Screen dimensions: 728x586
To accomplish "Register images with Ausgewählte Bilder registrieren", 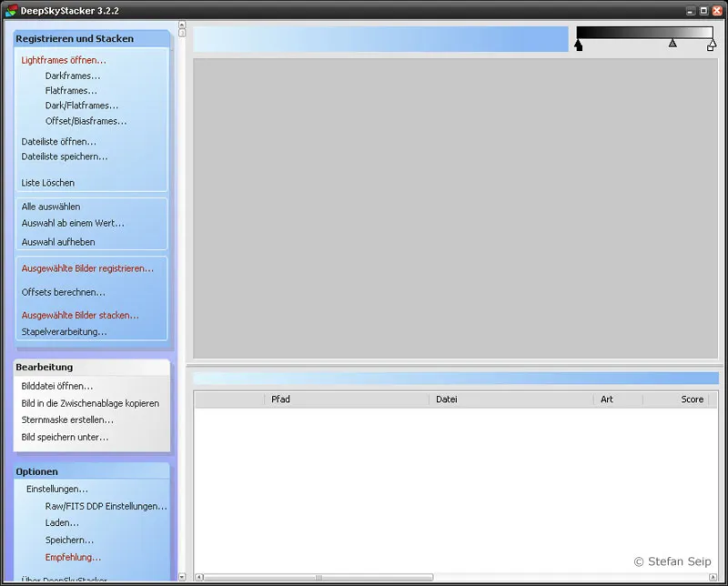I will (x=87, y=268).
